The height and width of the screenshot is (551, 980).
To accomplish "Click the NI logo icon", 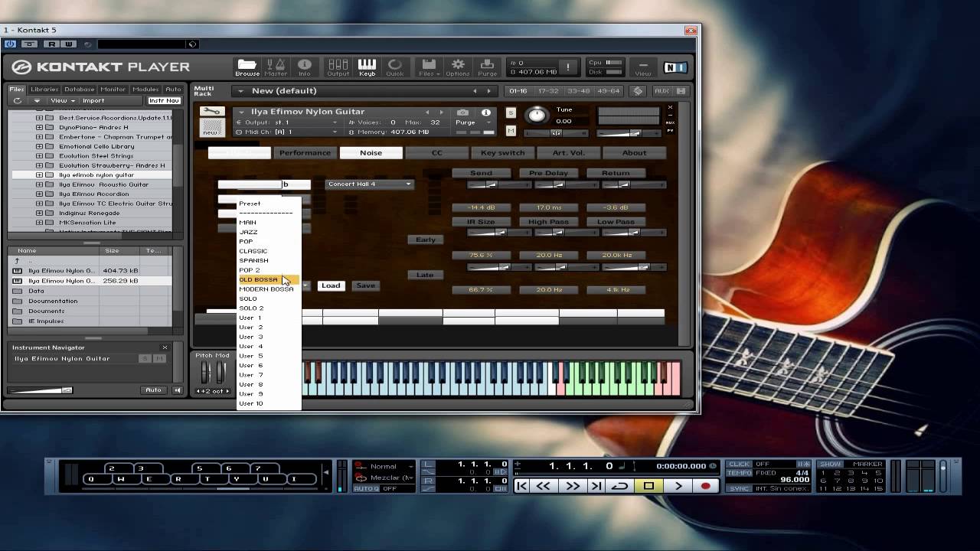I will [675, 67].
